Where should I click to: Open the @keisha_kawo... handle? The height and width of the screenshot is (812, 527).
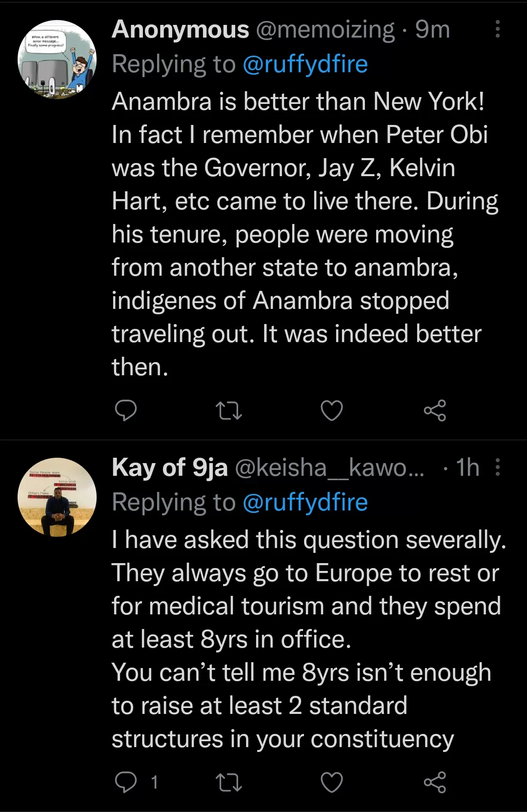[x=330, y=467]
